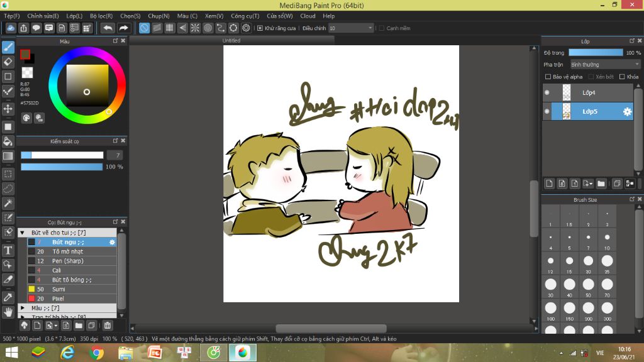Collapse Bút vẽ cho tui brush group
Screen dimensions: 644x362
[23, 233]
